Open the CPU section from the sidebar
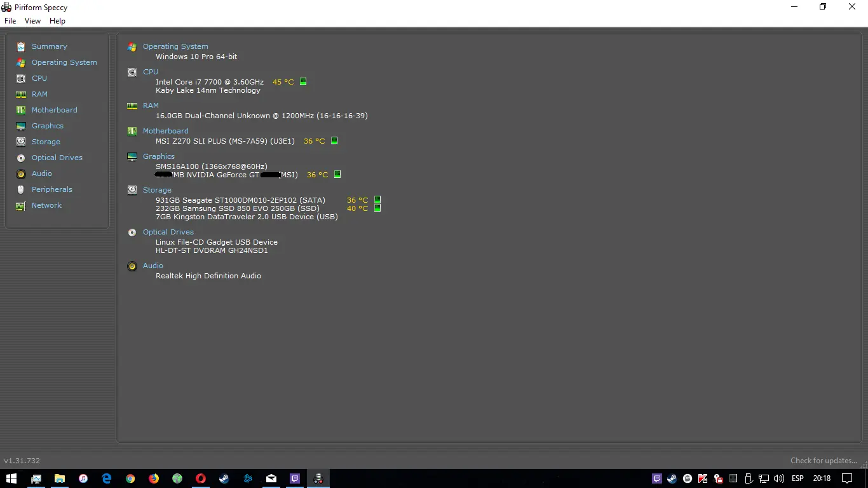The image size is (868, 488). click(39, 78)
